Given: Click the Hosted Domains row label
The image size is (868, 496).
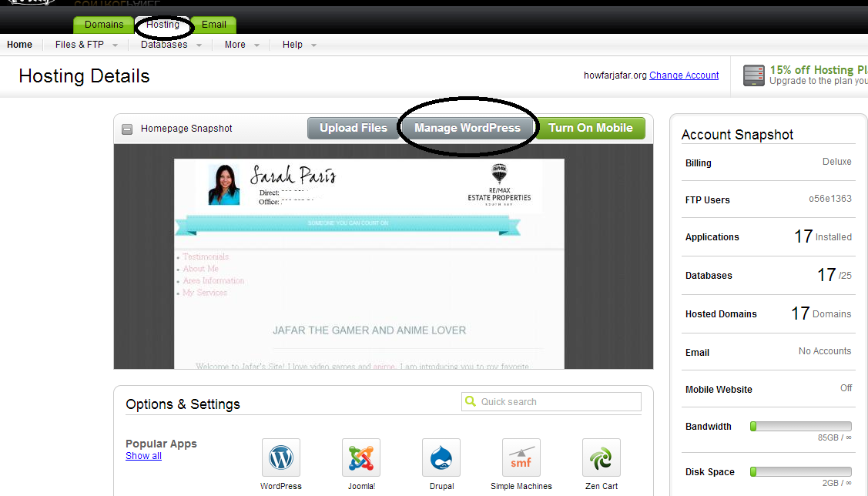Looking at the screenshot, I should click(x=721, y=314).
